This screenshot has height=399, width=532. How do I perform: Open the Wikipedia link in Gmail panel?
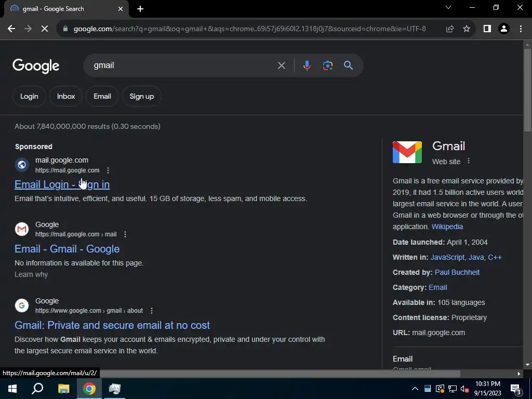[x=447, y=227]
